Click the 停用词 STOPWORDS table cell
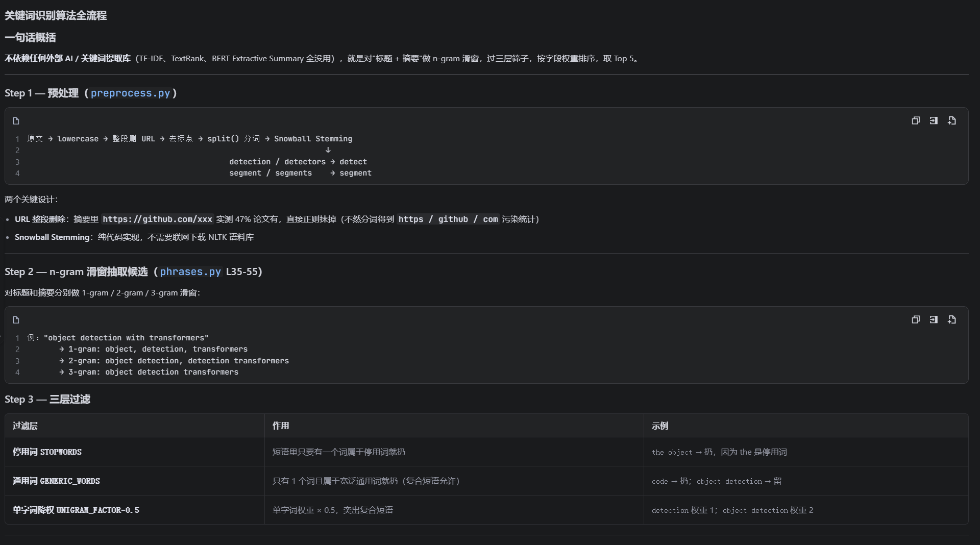Viewport: 980px width, 545px height. (135, 452)
